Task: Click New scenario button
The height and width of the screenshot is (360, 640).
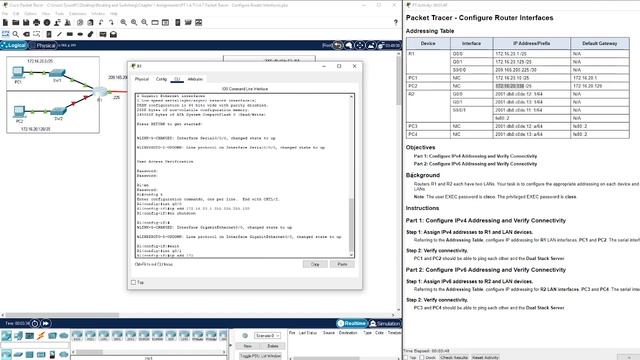Action: click(x=248, y=346)
